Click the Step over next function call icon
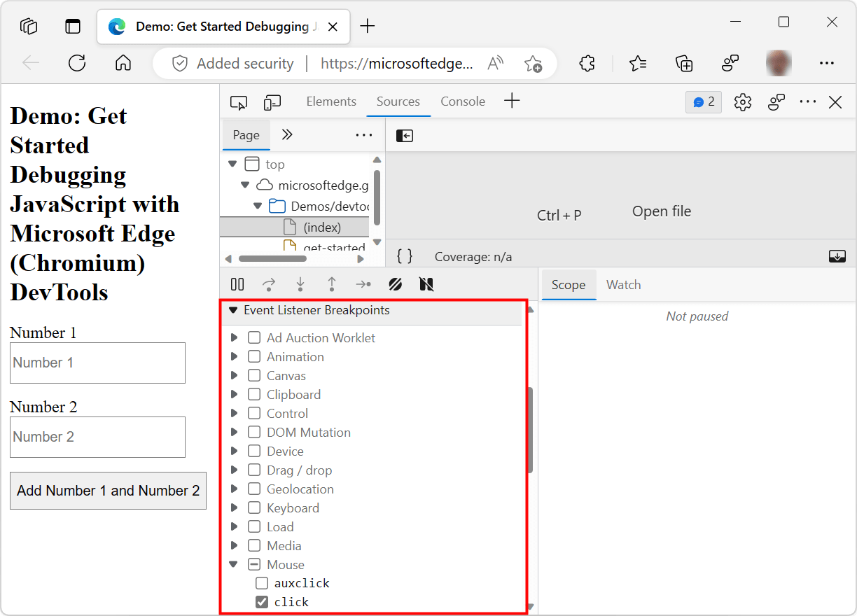Image resolution: width=857 pixels, height=616 pixels. click(268, 284)
